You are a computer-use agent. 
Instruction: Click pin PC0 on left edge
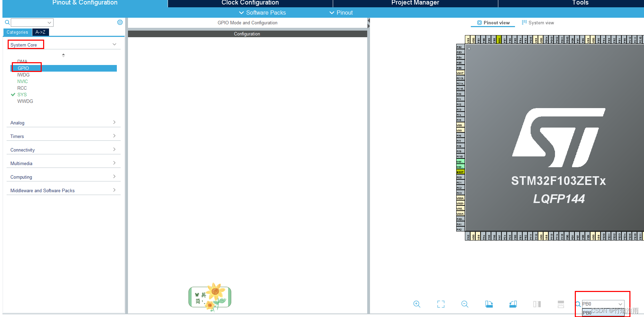[x=460, y=177]
